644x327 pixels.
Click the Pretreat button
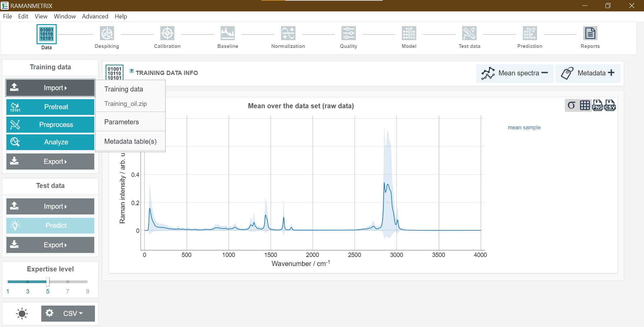click(50, 107)
